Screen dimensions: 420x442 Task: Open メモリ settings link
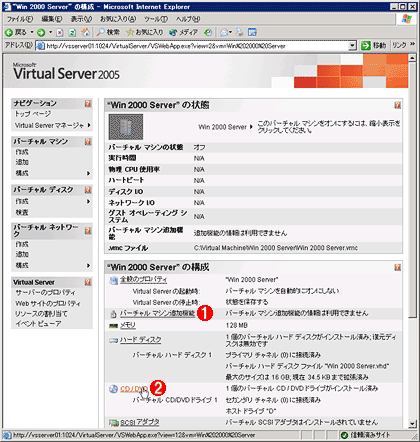click(128, 325)
